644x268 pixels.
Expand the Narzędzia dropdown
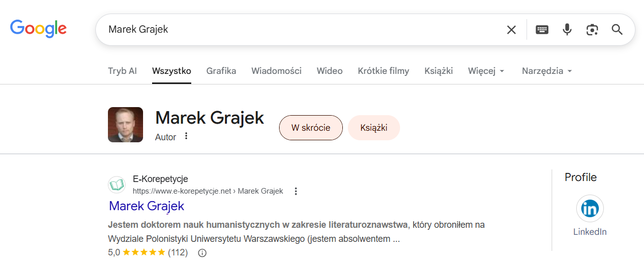point(547,71)
